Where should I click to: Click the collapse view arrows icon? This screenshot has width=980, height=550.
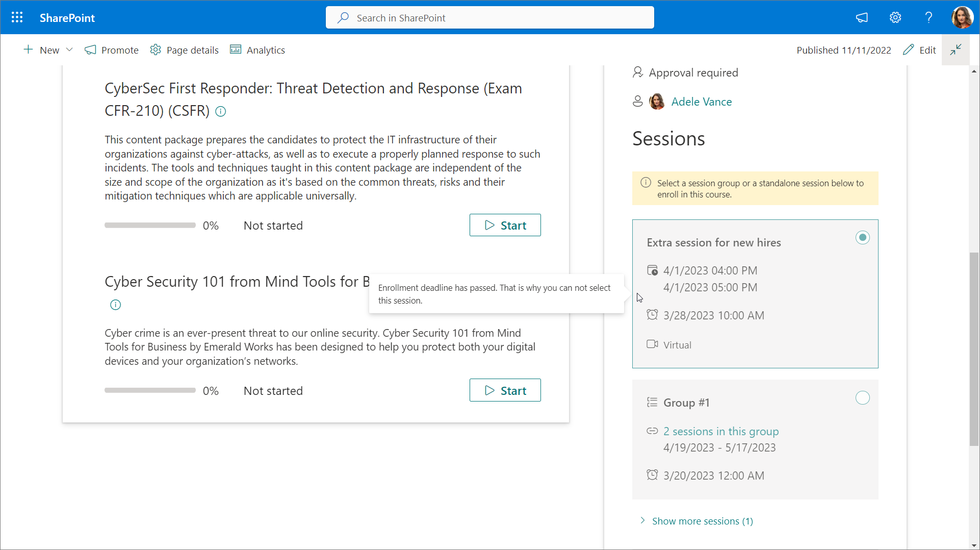coord(956,50)
